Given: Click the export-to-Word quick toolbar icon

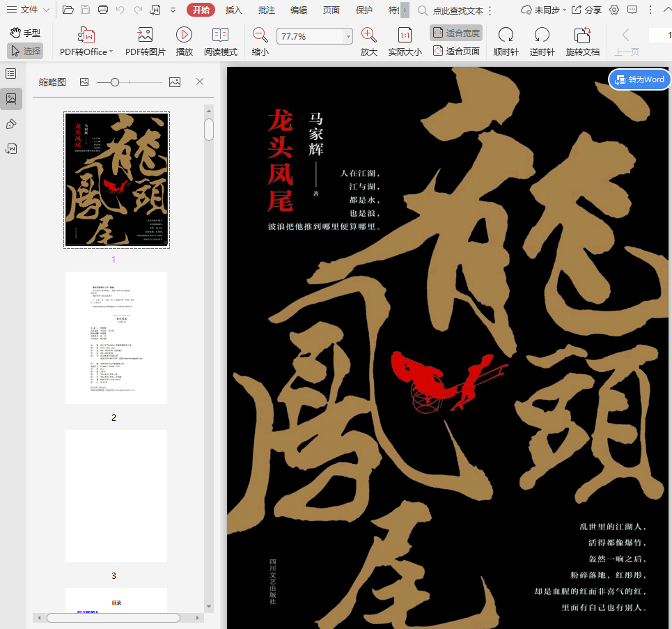Looking at the screenshot, I should (x=155, y=10).
